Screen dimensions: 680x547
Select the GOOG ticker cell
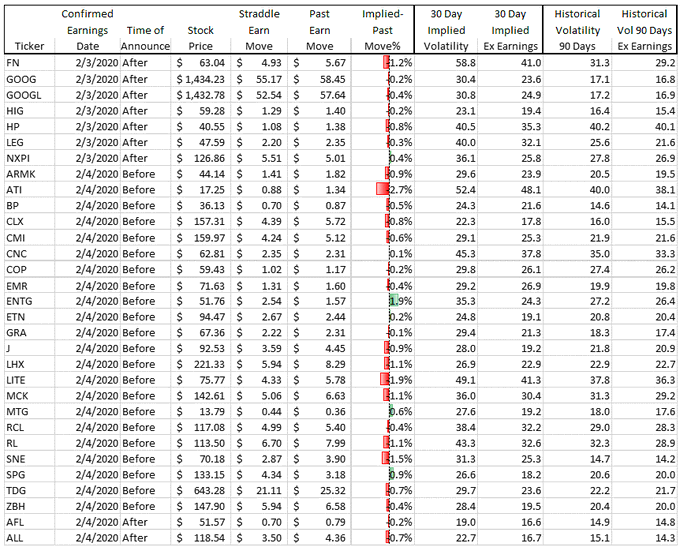(29, 79)
